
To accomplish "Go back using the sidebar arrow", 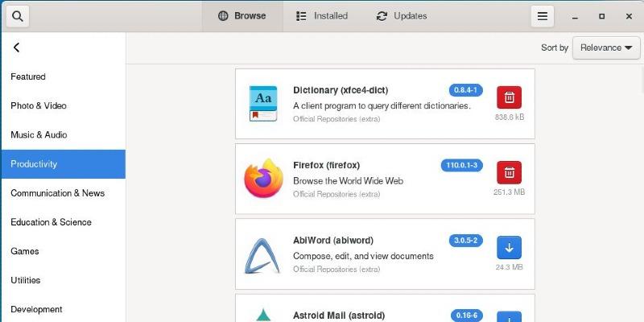I will pyautogui.click(x=16, y=47).
